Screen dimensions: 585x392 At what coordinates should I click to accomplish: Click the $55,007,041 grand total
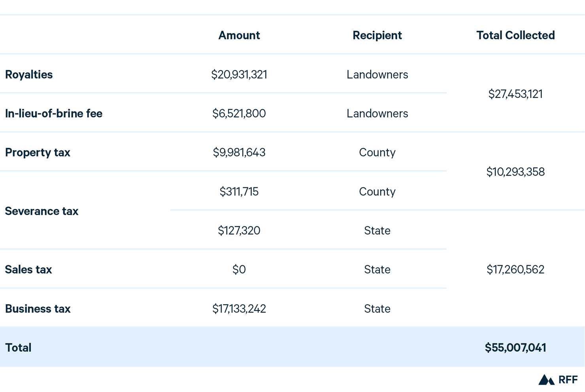(515, 348)
